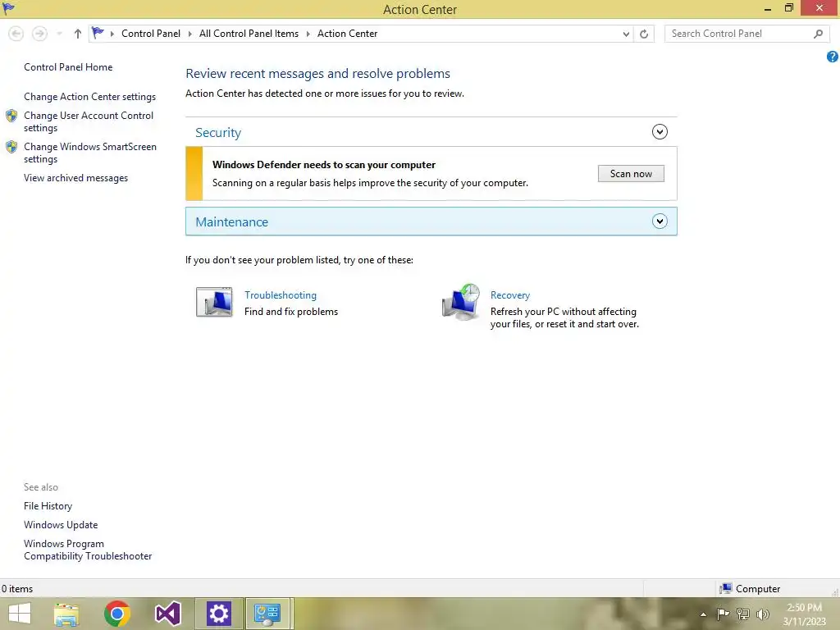Viewport: 840px width, 630px height.
Task: Expand arrow after Control Panel breadcrumb
Action: point(189,34)
